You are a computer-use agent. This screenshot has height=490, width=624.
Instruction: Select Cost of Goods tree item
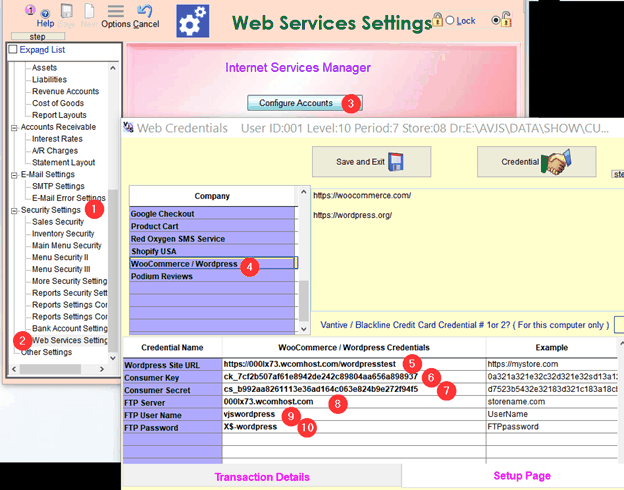(x=58, y=103)
